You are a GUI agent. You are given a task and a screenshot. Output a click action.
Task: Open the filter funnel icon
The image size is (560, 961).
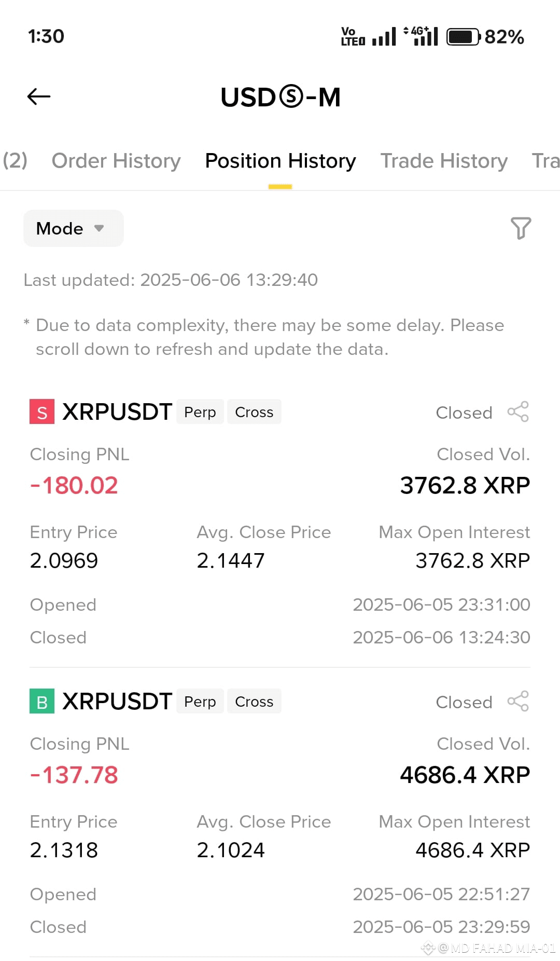click(x=521, y=228)
